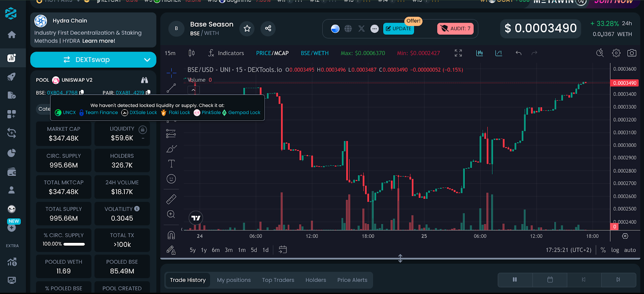Open trade history calendar filter
This screenshot has width=644, height=294.
[550, 280]
